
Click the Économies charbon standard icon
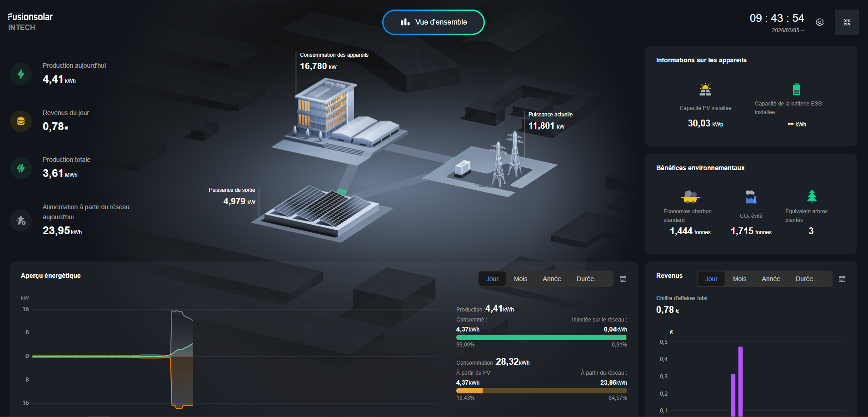[x=690, y=196]
